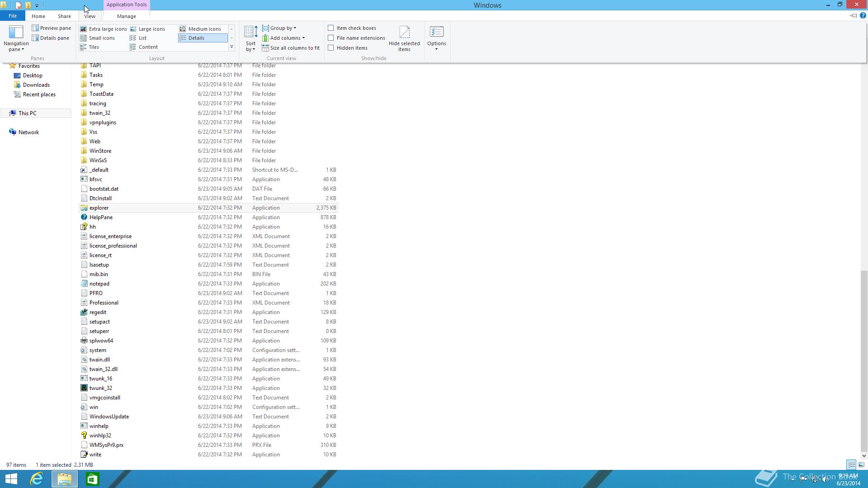Click Size all columns to fit
The width and height of the screenshot is (868, 488).
(291, 48)
